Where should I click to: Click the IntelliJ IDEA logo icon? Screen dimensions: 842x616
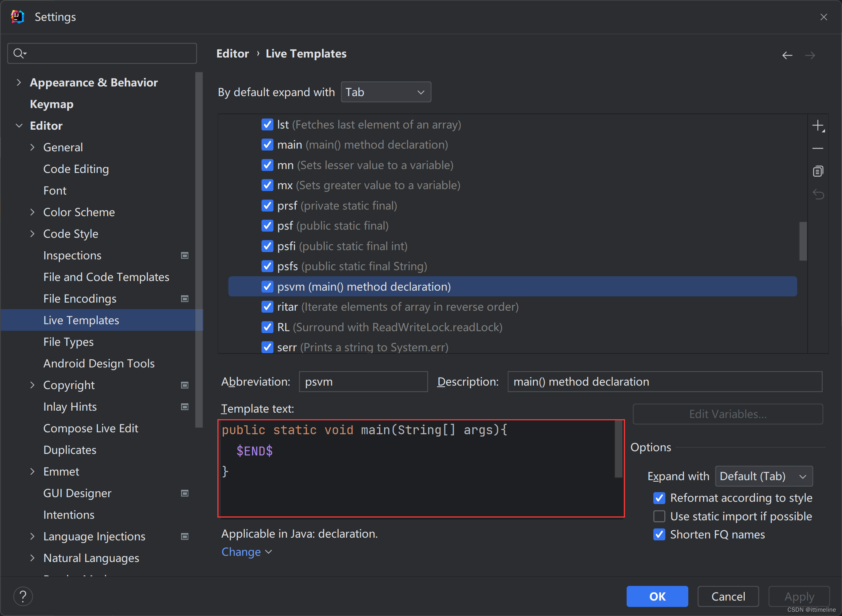pos(18,17)
